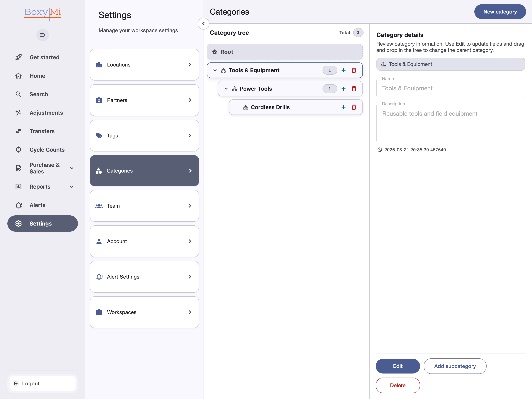Image resolution: width=532 pixels, height=399 pixels.
Task: Click the Alerts bell icon
Action: (18, 205)
